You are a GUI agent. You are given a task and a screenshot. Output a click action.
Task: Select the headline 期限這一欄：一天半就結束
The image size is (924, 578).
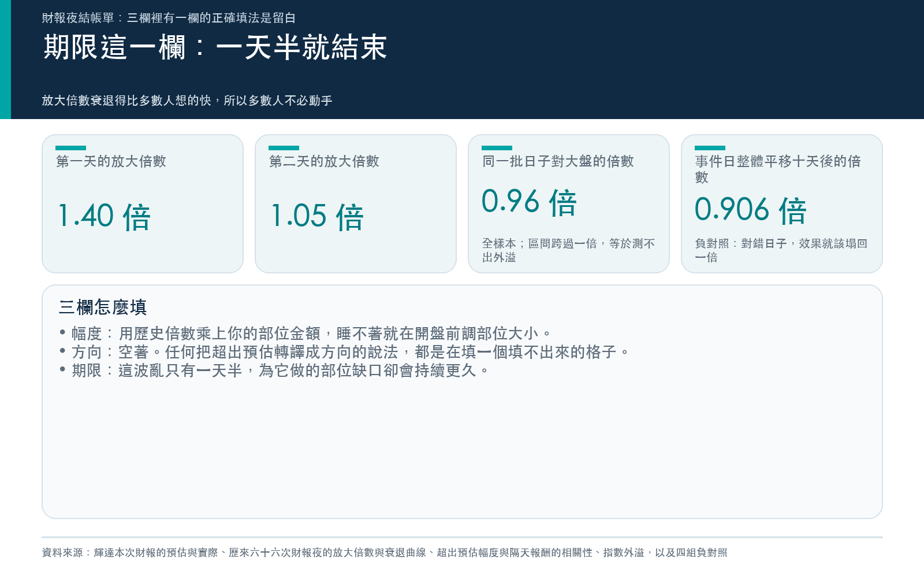click(215, 47)
